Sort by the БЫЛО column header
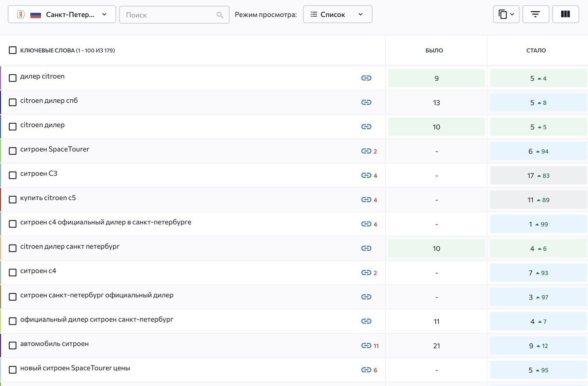588x386 pixels. tap(434, 51)
